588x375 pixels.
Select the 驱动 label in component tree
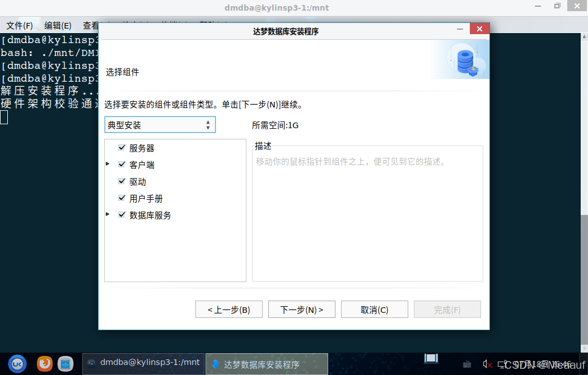(138, 182)
